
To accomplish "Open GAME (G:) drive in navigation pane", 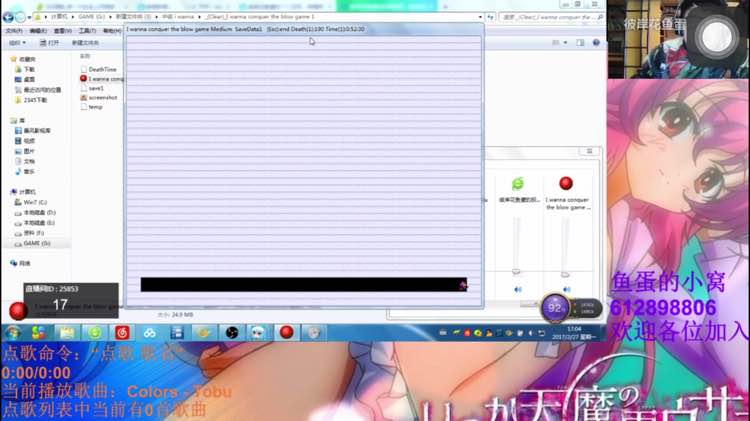I will pyautogui.click(x=32, y=244).
